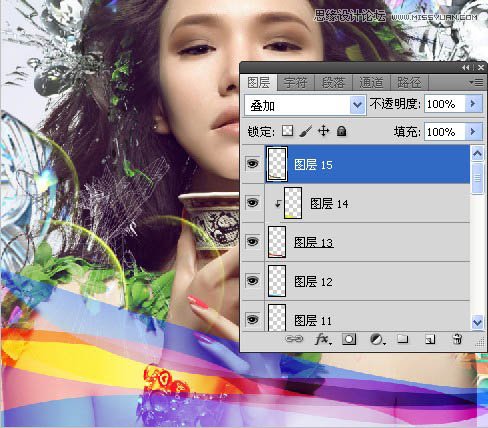Viewport: 488px width, 428px height.
Task: Select layer 图层 12 name
Action: pyautogui.click(x=313, y=282)
